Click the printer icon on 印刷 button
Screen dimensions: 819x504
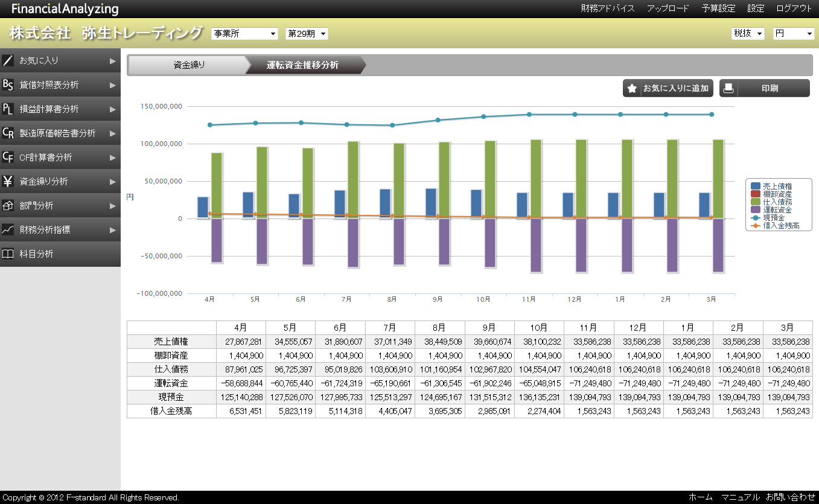[728, 88]
